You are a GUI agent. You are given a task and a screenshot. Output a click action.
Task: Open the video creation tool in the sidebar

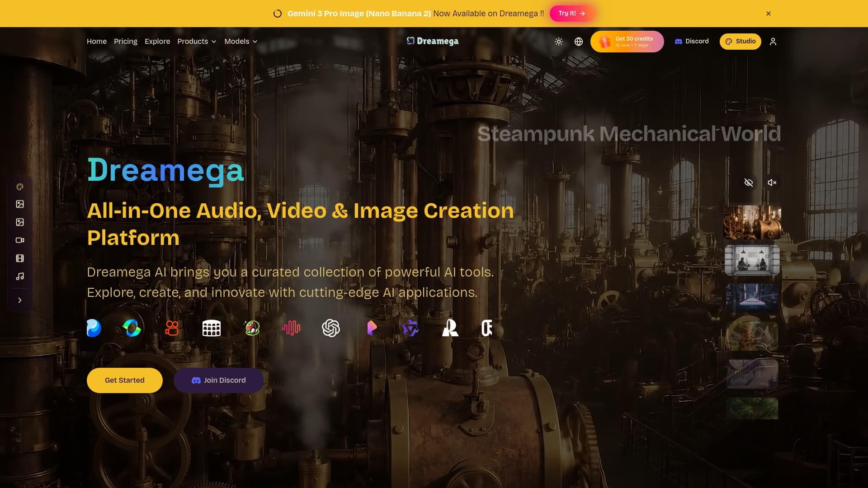pos(20,240)
